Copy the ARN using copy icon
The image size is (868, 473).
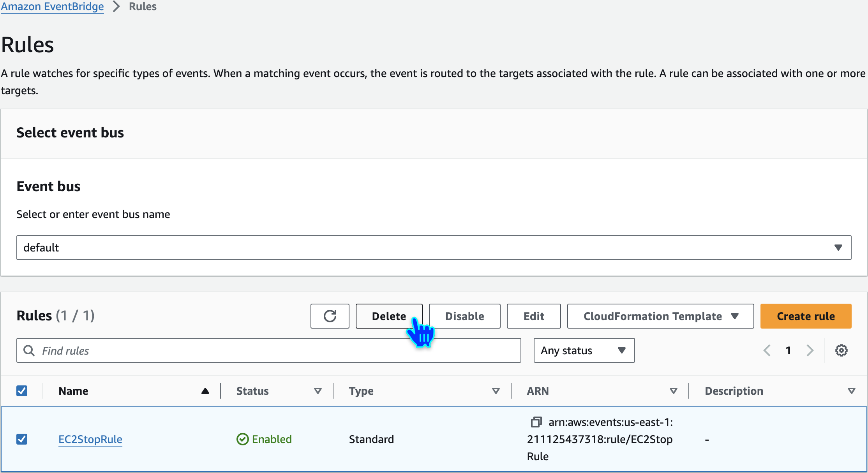pyautogui.click(x=536, y=422)
